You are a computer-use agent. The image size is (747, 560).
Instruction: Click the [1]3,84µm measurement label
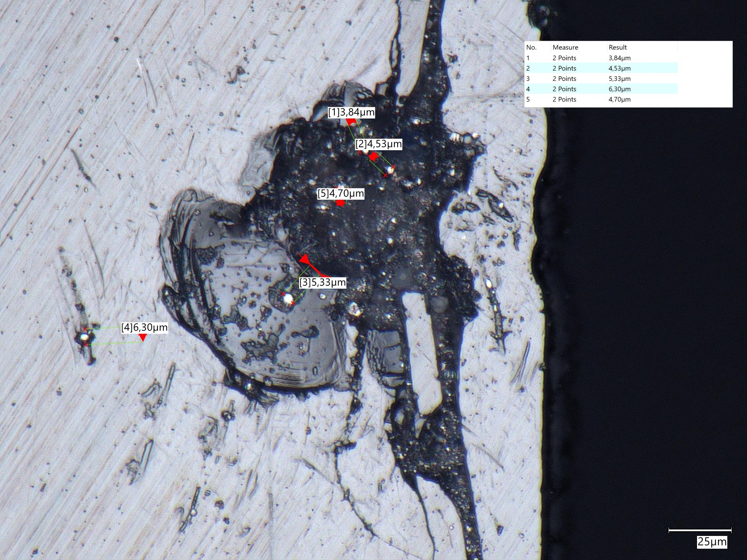point(351,112)
